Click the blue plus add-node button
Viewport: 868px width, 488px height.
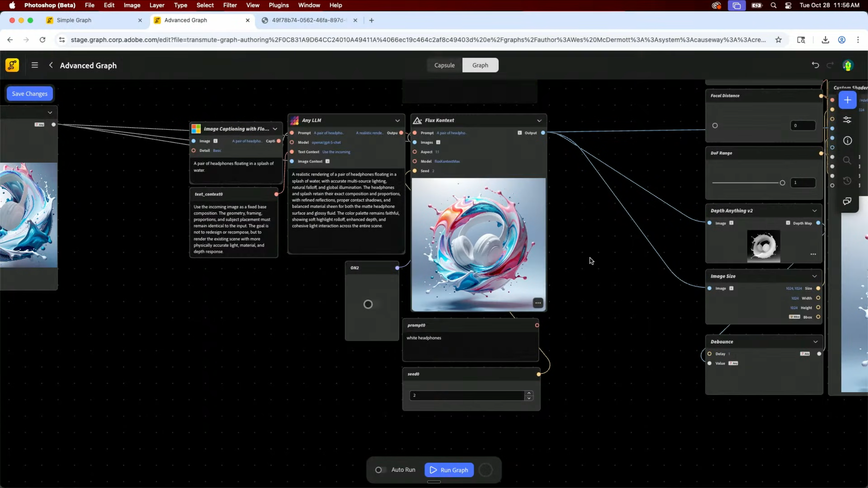tap(847, 100)
